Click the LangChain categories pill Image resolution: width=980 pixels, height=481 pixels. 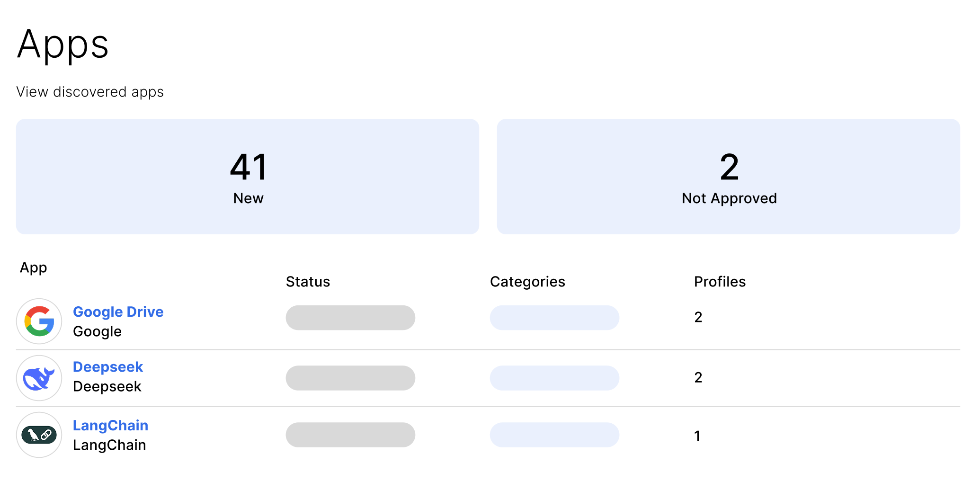tap(554, 435)
